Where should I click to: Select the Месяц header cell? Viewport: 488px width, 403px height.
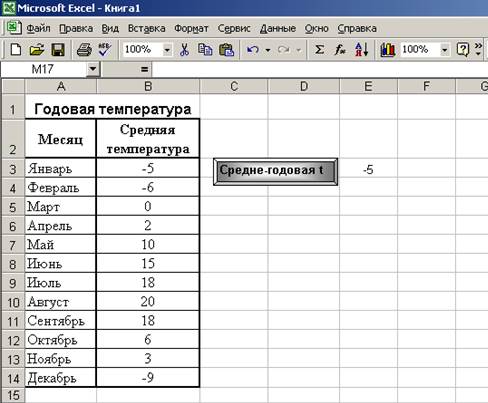click(x=61, y=138)
